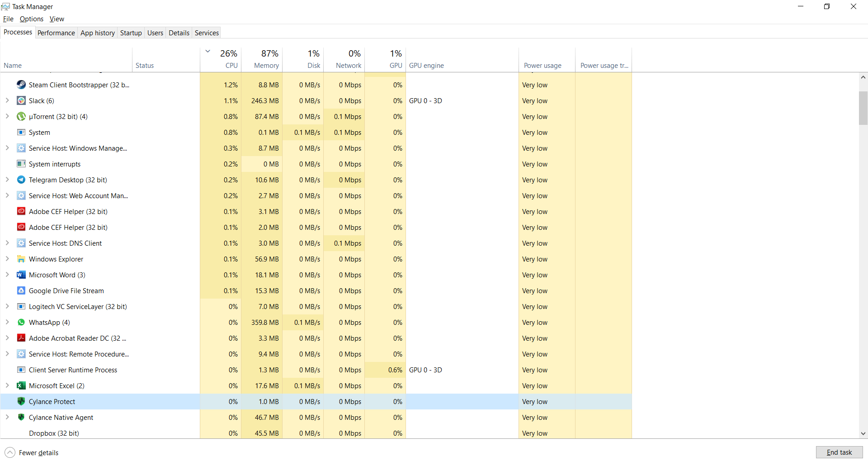Screen dimensions: 868x466
Task: Click the Steam Client Bootstrapper icon
Action: (x=21, y=85)
